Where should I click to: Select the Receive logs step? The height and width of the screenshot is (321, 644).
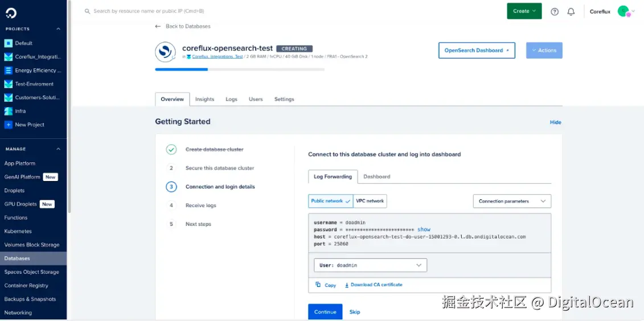201,205
